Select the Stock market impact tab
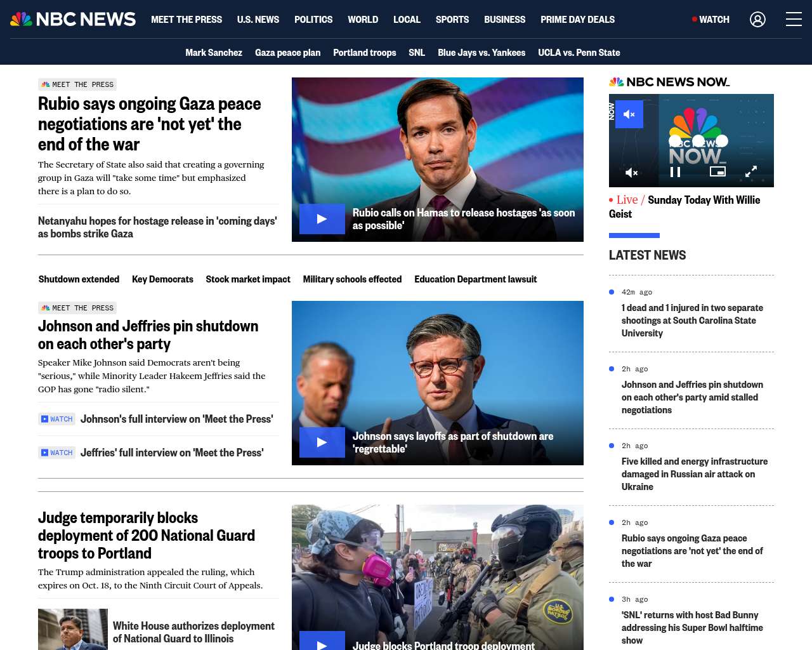The width and height of the screenshot is (812, 650). click(x=248, y=279)
